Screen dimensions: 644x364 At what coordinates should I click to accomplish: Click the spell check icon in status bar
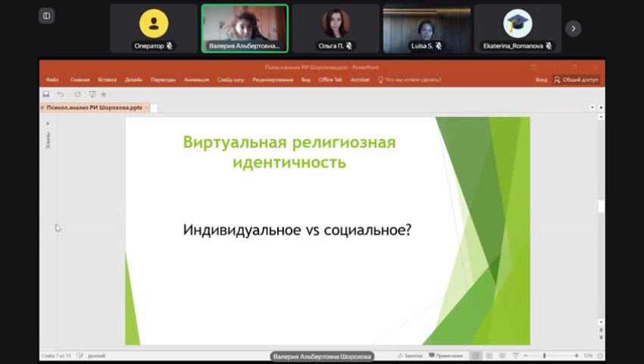80,356
